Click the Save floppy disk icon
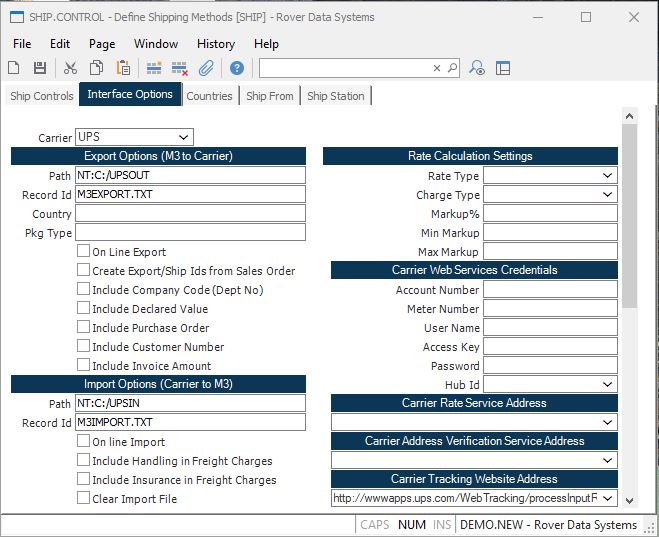Screen dimensions: 659x537 pyautogui.click(x=40, y=68)
